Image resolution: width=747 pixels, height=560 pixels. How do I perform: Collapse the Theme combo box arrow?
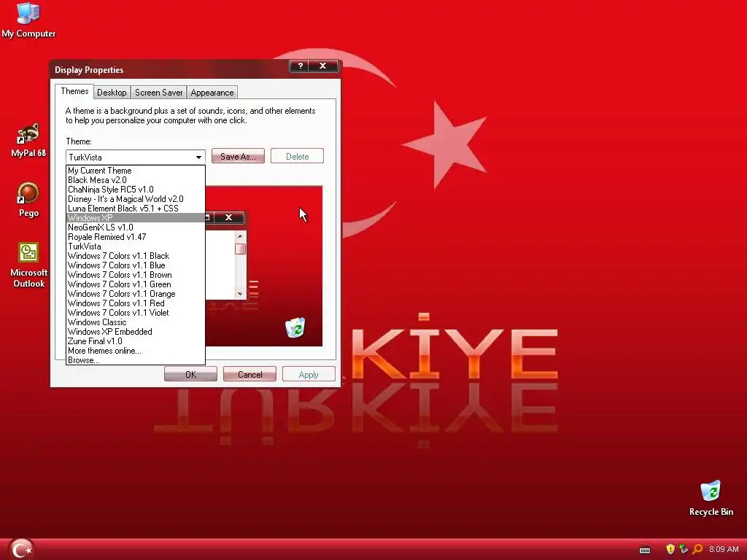(198, 157)
